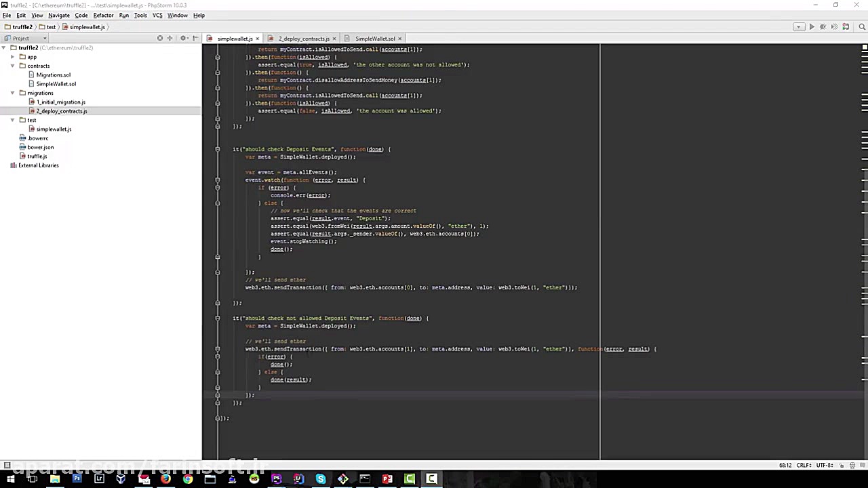Click the CRLF line separator status

804,466
